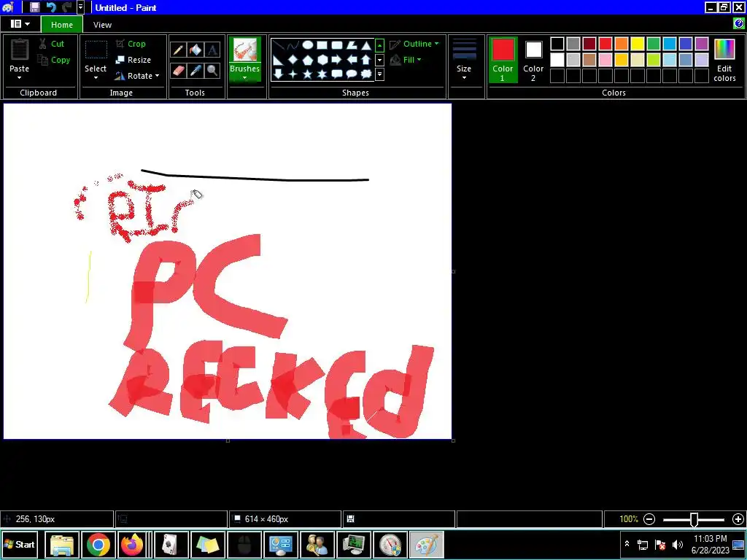747x560 pixels.
Task: Pick the black color swatch
Action: (557, 44)
